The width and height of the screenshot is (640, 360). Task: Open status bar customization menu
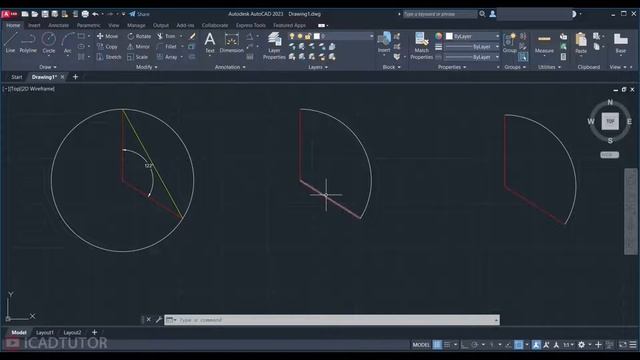click(633, 345)
